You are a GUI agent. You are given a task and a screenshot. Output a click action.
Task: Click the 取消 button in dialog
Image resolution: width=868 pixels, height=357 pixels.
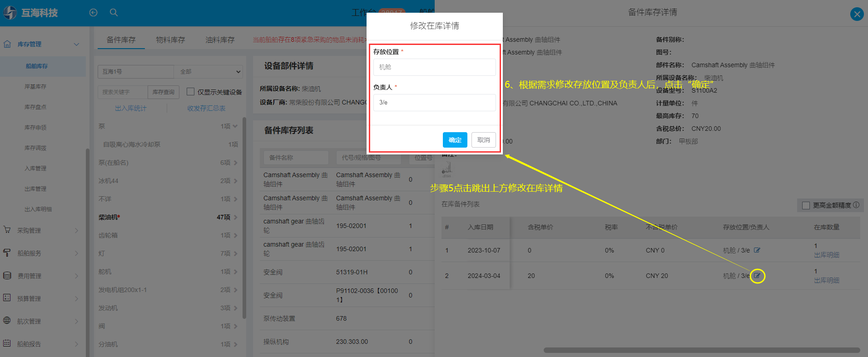(x=484, y=140)
